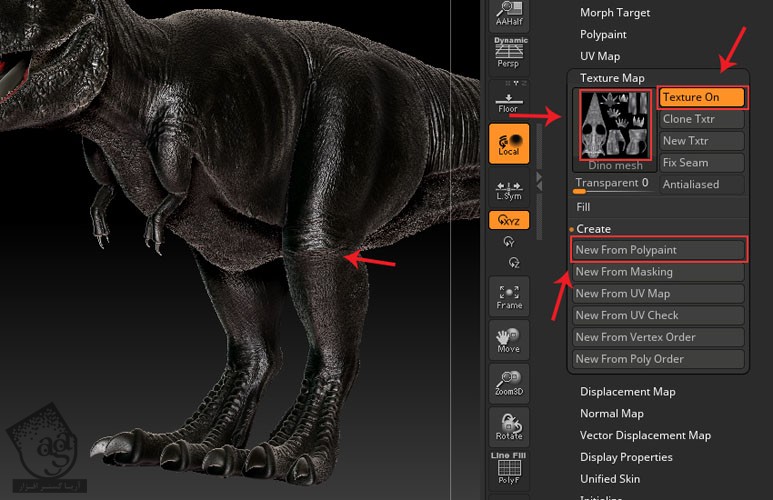Click the AAHalf icon

(509, 13)
